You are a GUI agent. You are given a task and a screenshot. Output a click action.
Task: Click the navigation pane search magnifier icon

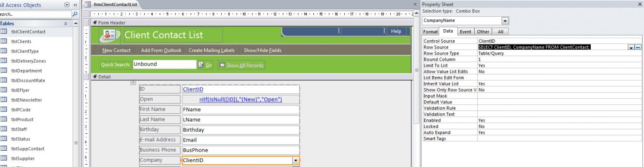(x=75, y=14)
